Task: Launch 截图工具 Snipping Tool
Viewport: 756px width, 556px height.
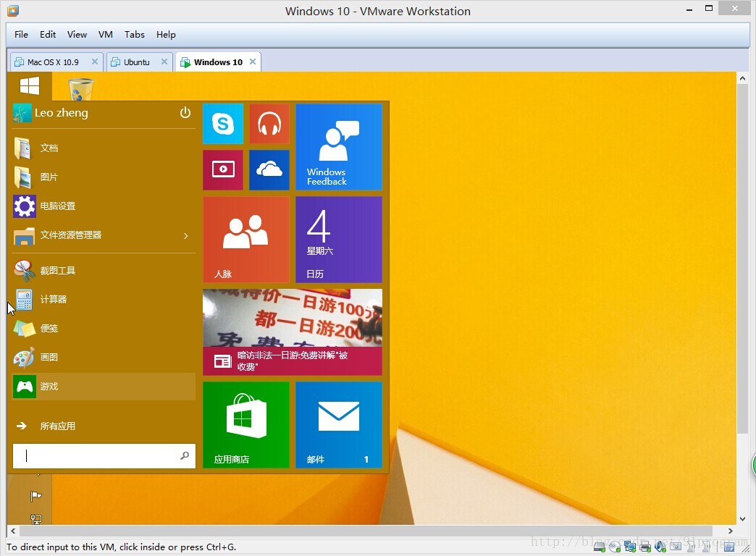Action: tap(57, 271)
